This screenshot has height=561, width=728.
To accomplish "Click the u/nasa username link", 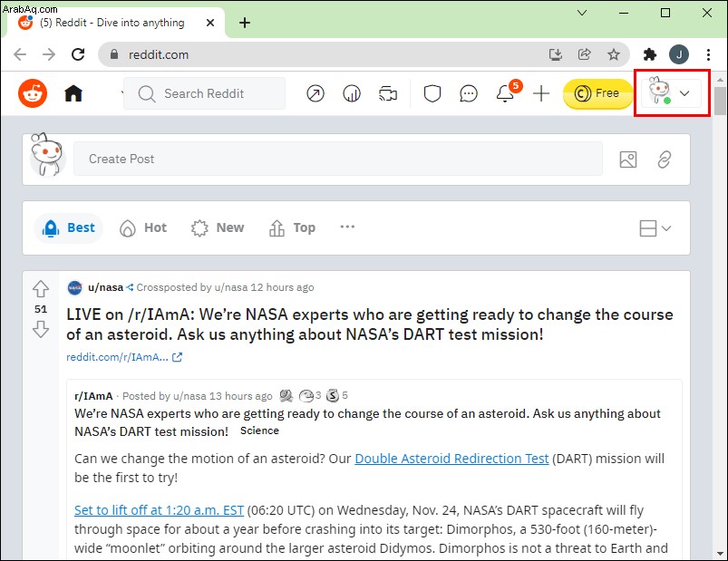I will 105,287.
